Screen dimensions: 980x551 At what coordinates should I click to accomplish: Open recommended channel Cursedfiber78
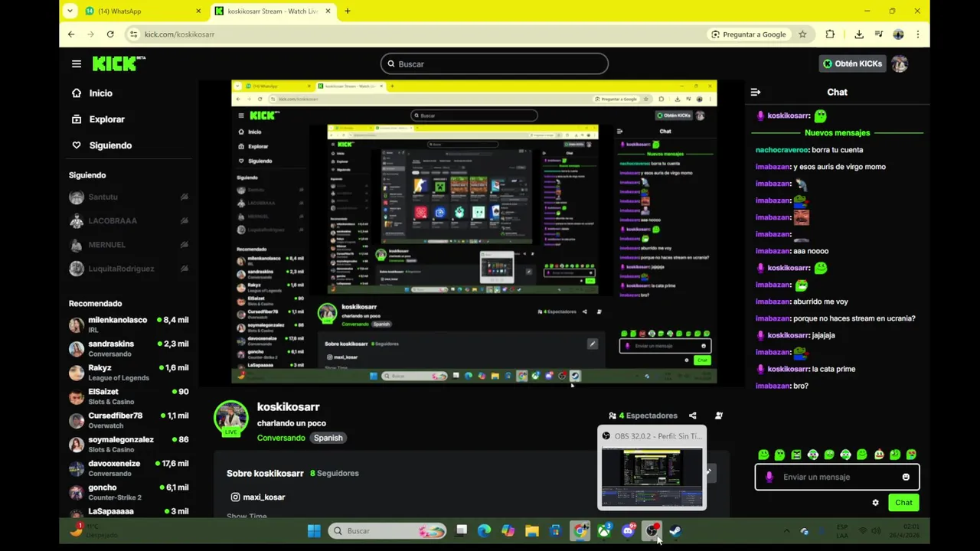129,420
